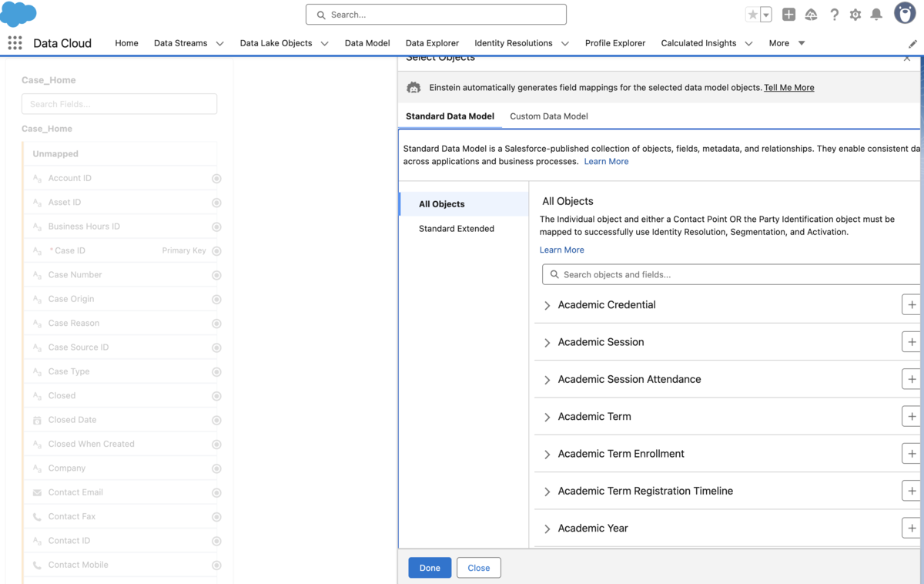Add the Academic Year object
This screenshot has width=924, height=584.
(912, 528)
